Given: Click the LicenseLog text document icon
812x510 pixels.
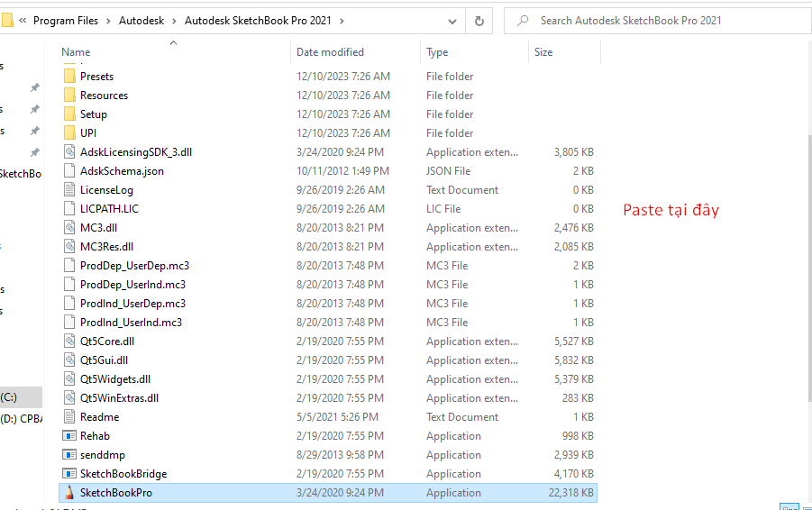Looking at the screenshot, I should click(69, 189).
